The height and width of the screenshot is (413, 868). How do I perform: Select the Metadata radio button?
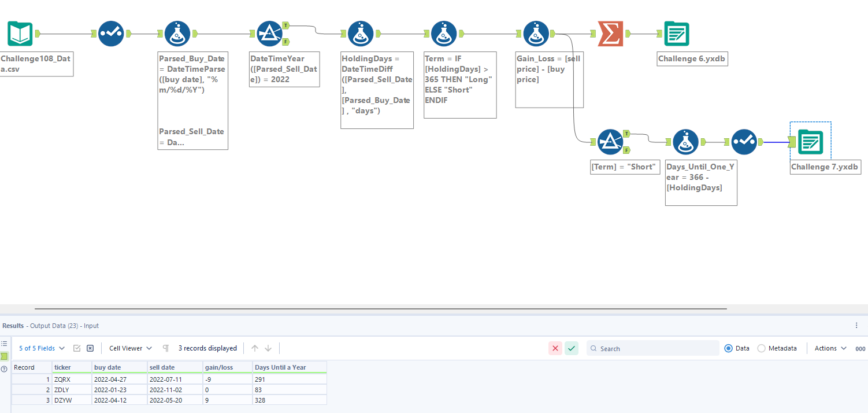click(761, 348)
